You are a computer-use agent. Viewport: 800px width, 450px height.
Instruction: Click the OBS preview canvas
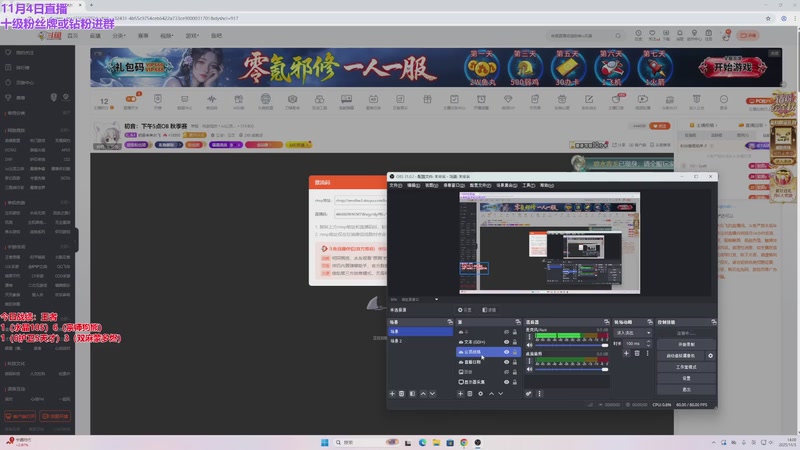click(x=549, y=243)
